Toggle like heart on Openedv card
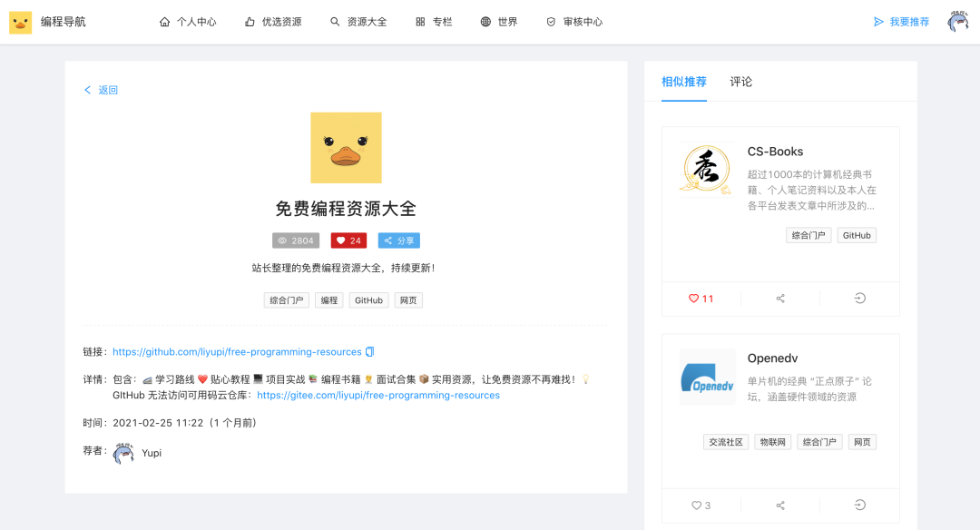This screenshot has height=530, width=980. pyautogui.click(x=701, y=505)
